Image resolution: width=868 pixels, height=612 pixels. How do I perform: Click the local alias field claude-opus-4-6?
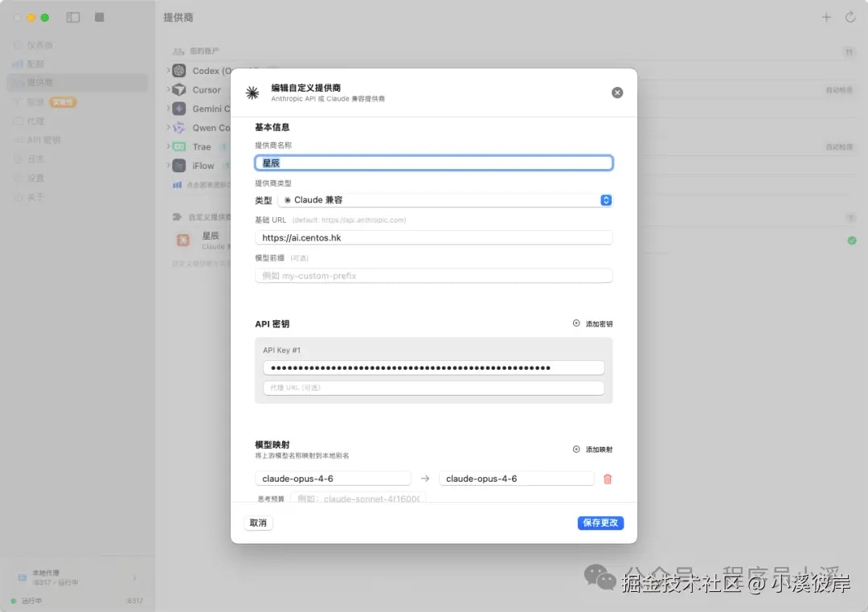coord(516,479)
